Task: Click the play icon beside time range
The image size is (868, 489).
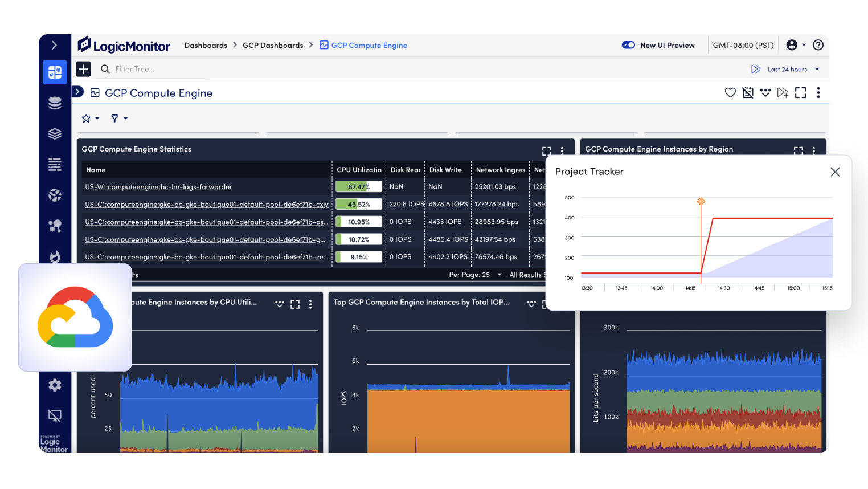Action: click(x=756, y=69)
